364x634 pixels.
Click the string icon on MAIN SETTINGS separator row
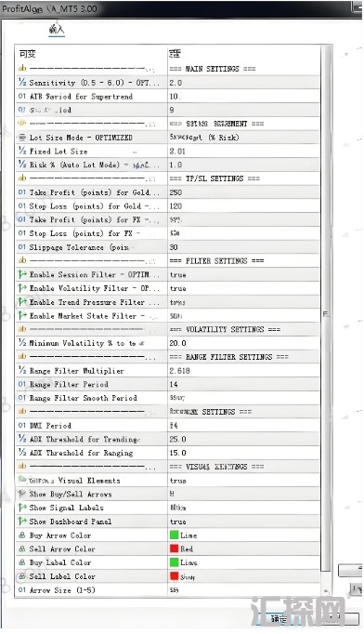pyautogui.click(x=22, y=69)
